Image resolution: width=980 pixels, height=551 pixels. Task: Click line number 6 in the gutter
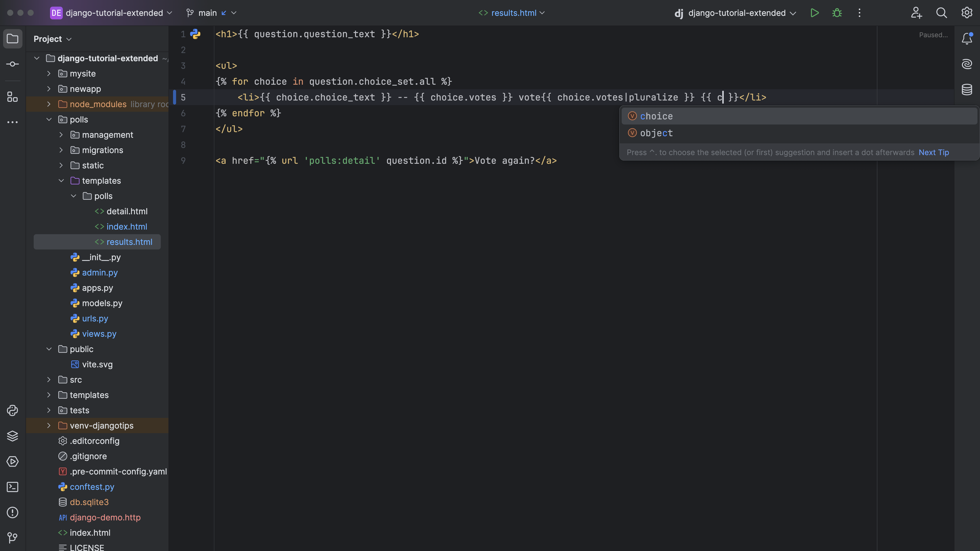tap(183, 113)
